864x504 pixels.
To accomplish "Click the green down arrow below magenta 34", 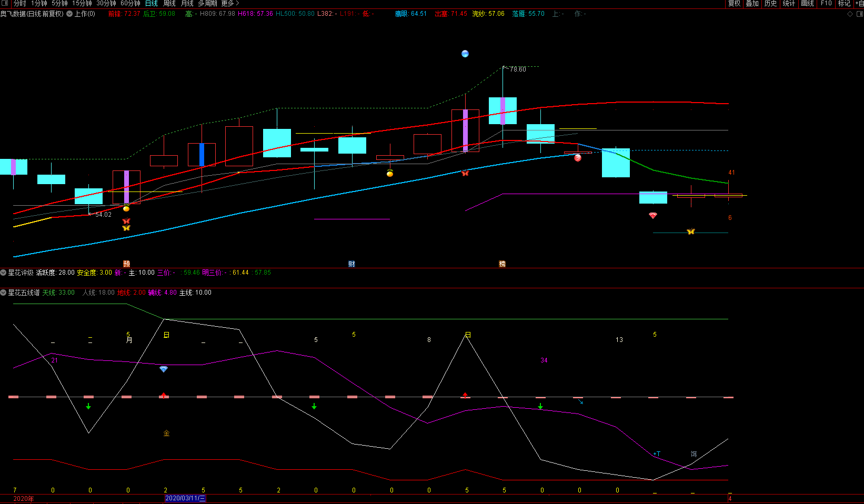I will pos(540,406).
